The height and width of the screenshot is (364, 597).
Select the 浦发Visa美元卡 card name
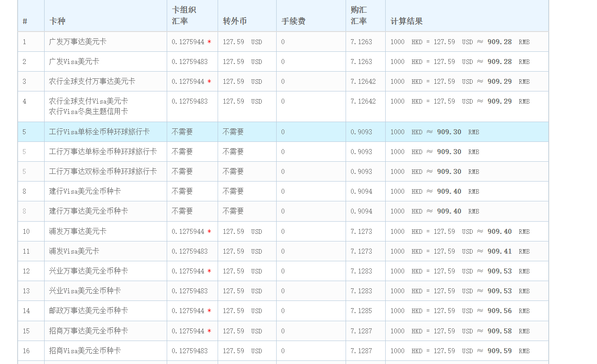[x=74, y=251]
